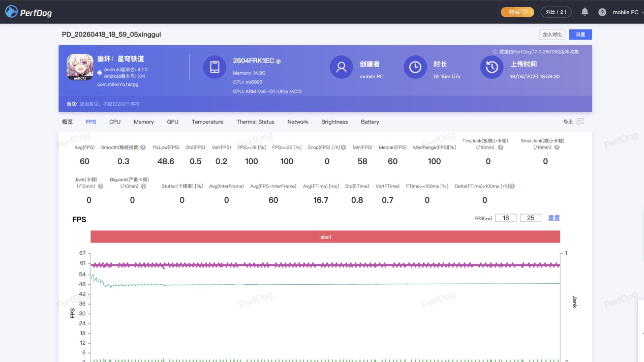Switch to the CPU tab
Viewport: 644px width, 362px height.
pos(115,122)
